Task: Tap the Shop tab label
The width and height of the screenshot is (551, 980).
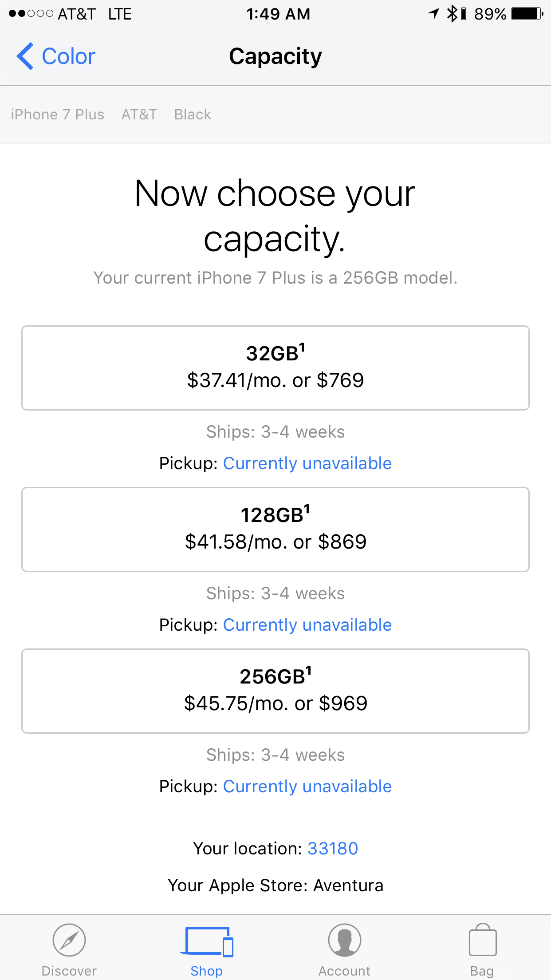Action: tap(207, 971)
